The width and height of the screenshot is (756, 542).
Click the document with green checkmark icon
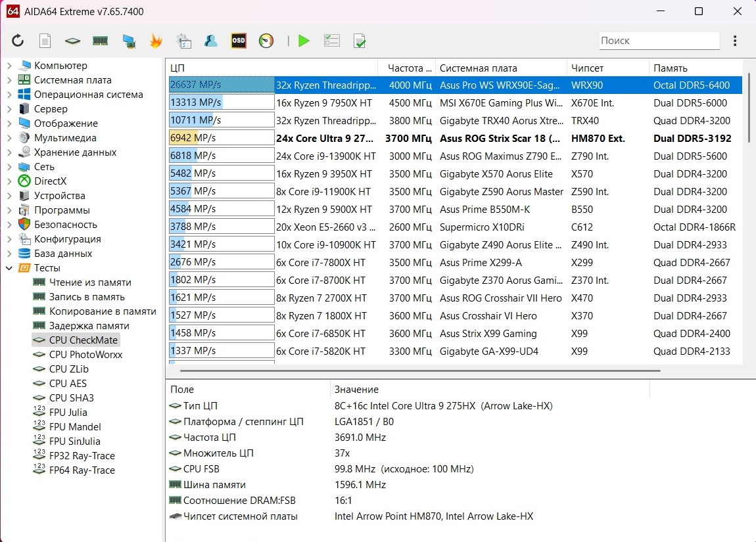(360, 41)
